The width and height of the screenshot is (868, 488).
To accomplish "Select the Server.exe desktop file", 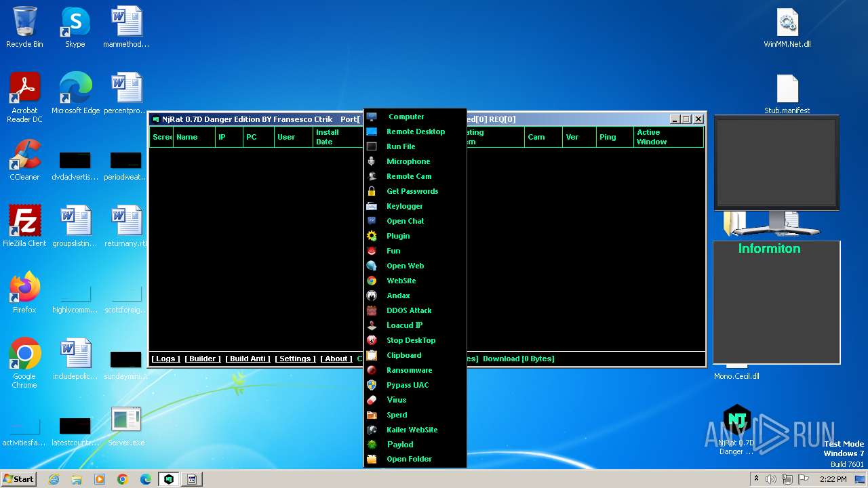I will [x=126, y=426].
